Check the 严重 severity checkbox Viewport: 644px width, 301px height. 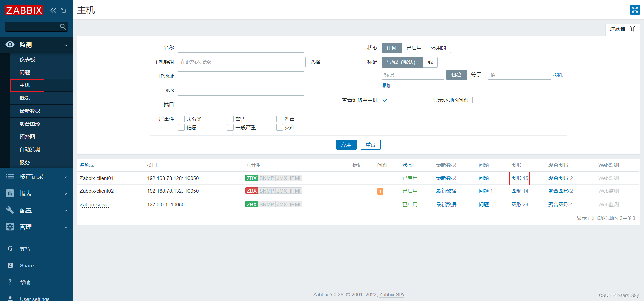click(280, 119)
